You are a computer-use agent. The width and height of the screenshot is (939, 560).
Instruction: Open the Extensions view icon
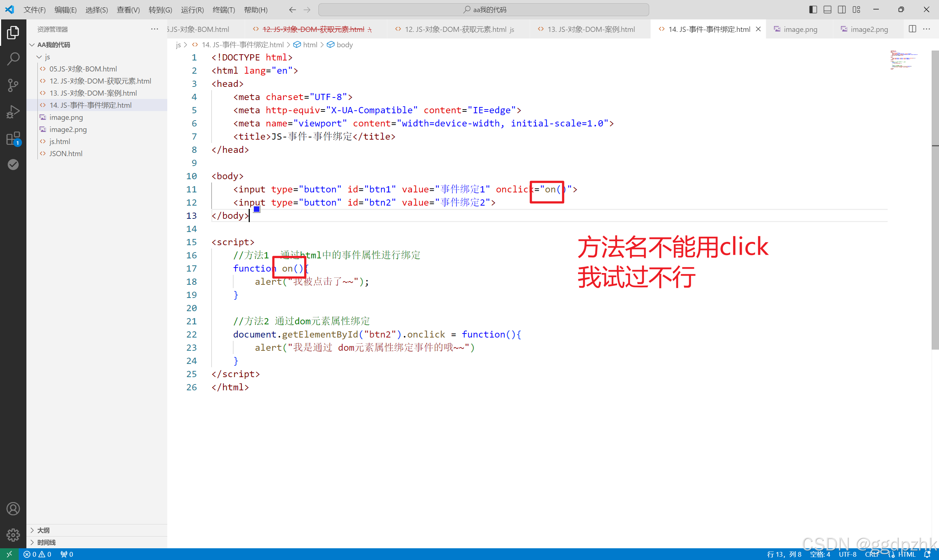click(x=13, y=139)
